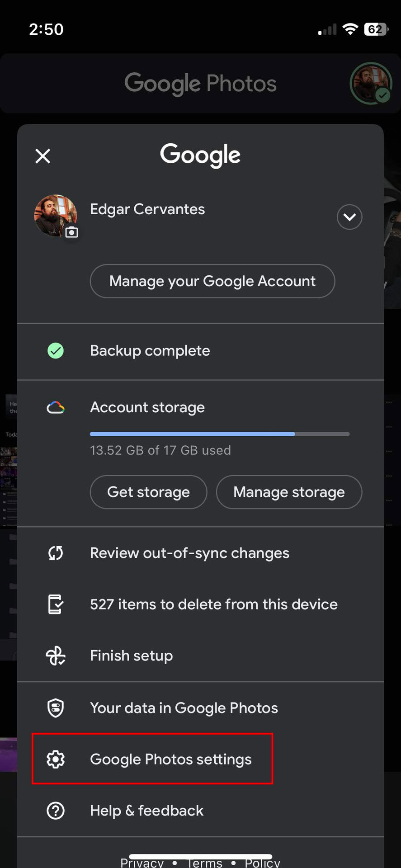
Task: Tap the camera badge on profile photo
Action: point(71,232)
